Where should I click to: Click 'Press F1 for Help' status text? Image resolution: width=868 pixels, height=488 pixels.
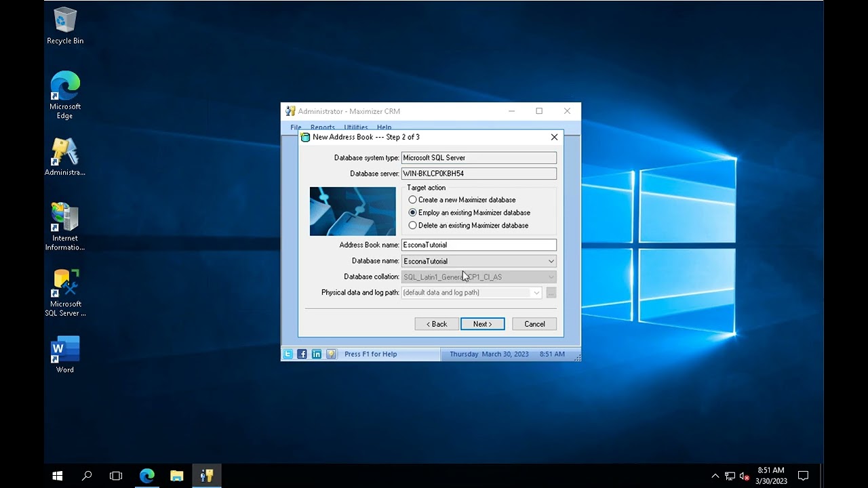[370, 354]
